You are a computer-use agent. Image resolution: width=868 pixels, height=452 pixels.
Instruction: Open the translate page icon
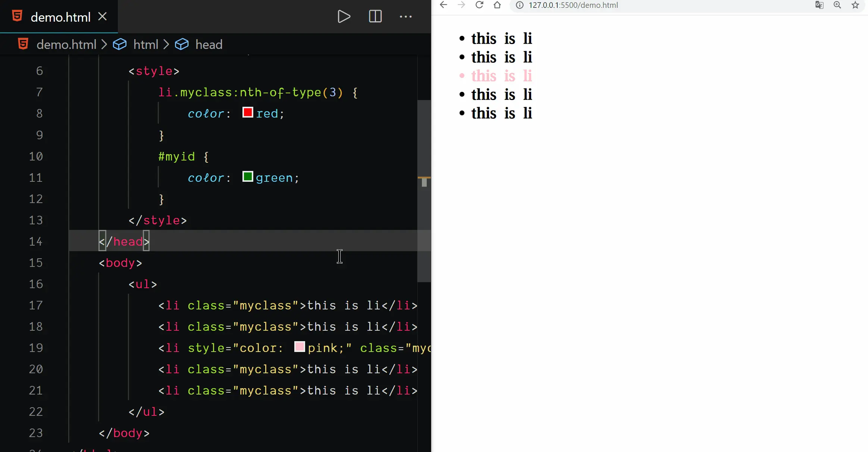(819, 5)
